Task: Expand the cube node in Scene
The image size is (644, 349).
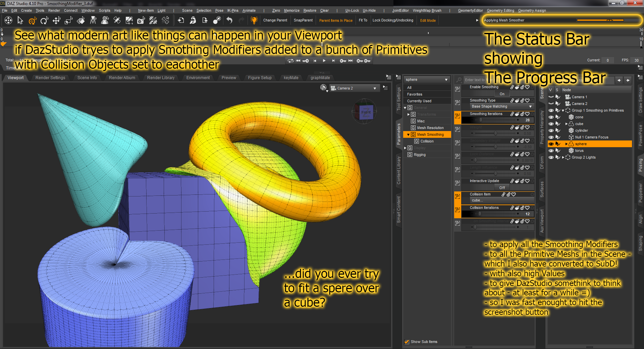Action: pos(567,124)
